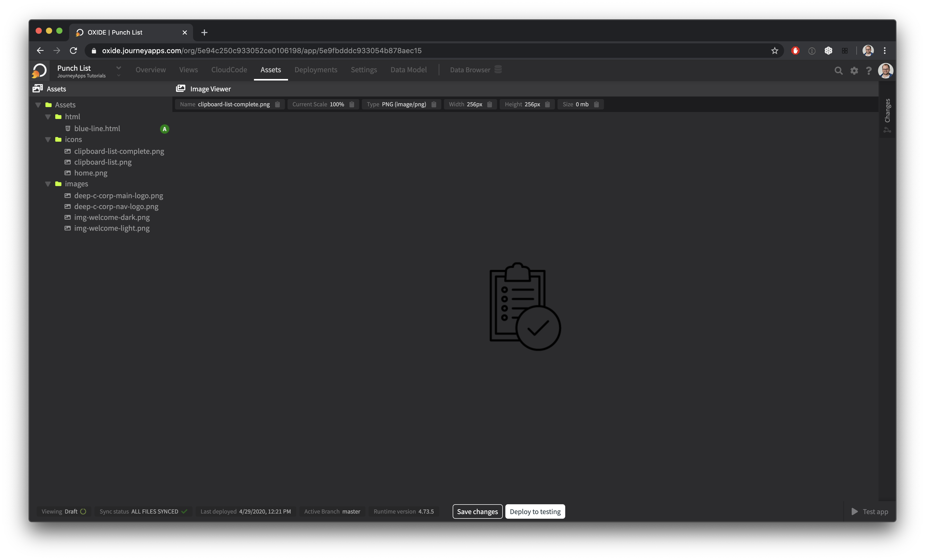Switch to the Views tab

[188, 69]
